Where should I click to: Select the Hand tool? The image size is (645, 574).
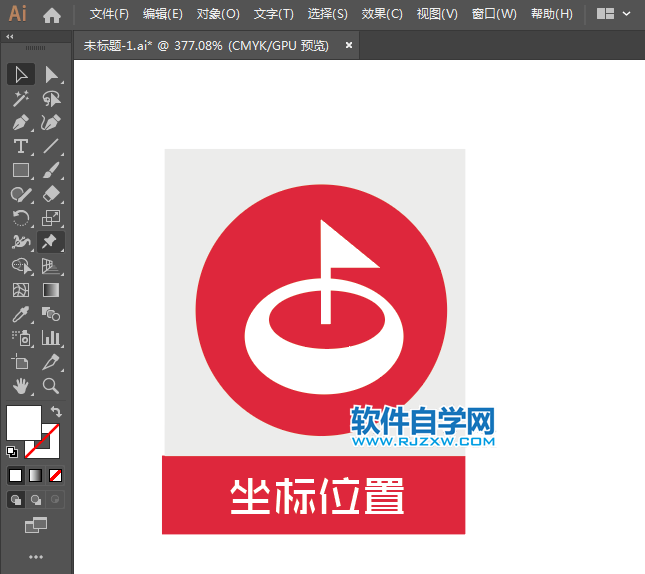[21, 386]
